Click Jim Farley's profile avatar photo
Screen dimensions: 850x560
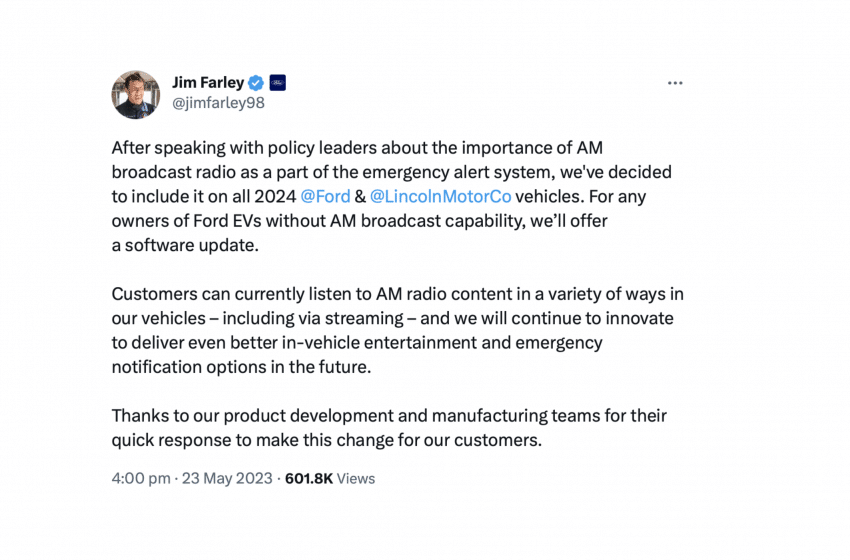[135, 94]
